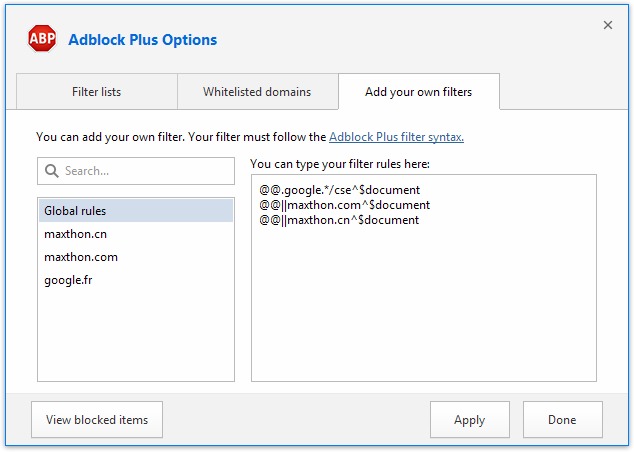Switch to the Filter lists tab
The image size is (634, 452).
tap(97, 92)
